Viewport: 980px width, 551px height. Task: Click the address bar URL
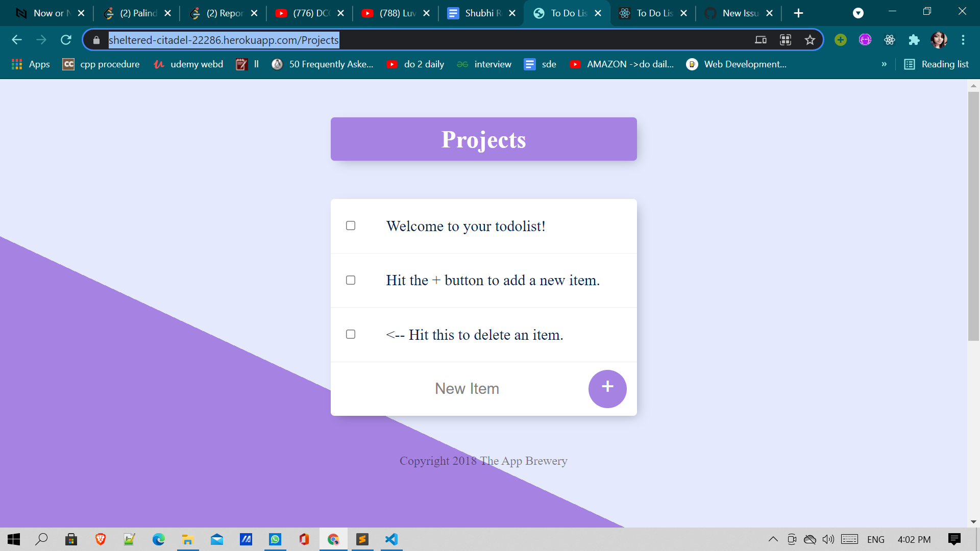(224, 40)
